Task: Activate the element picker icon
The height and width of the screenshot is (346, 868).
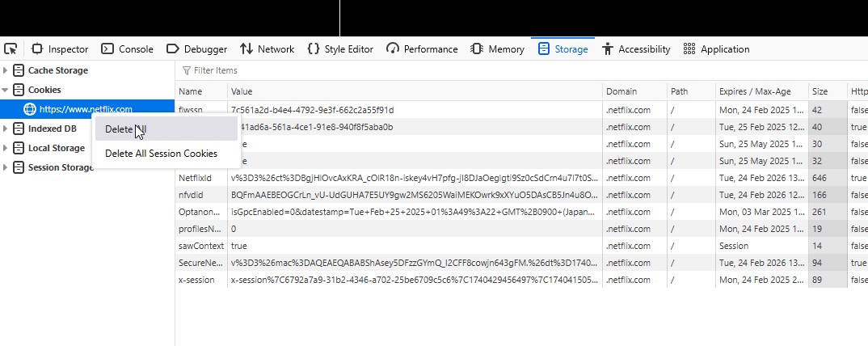Action: tap(11, 49)
